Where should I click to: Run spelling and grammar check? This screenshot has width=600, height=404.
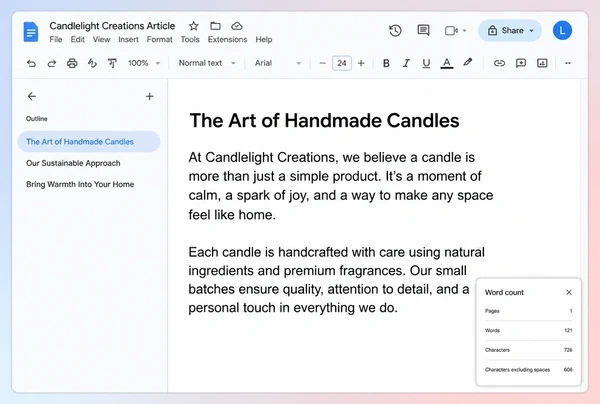click(x=92, y=63)
